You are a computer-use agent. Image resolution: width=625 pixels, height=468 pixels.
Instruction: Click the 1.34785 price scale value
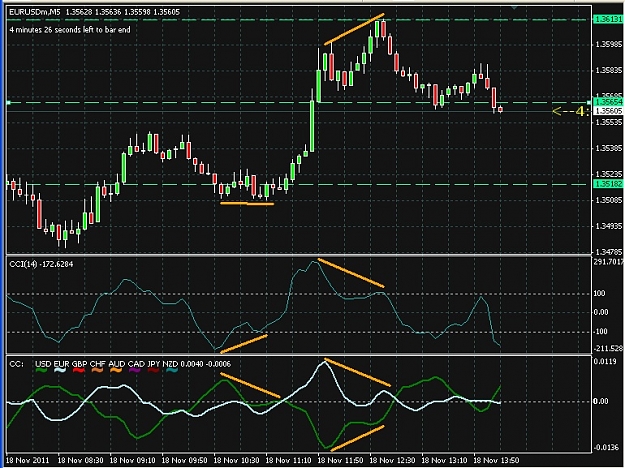(x=608, y=252)
